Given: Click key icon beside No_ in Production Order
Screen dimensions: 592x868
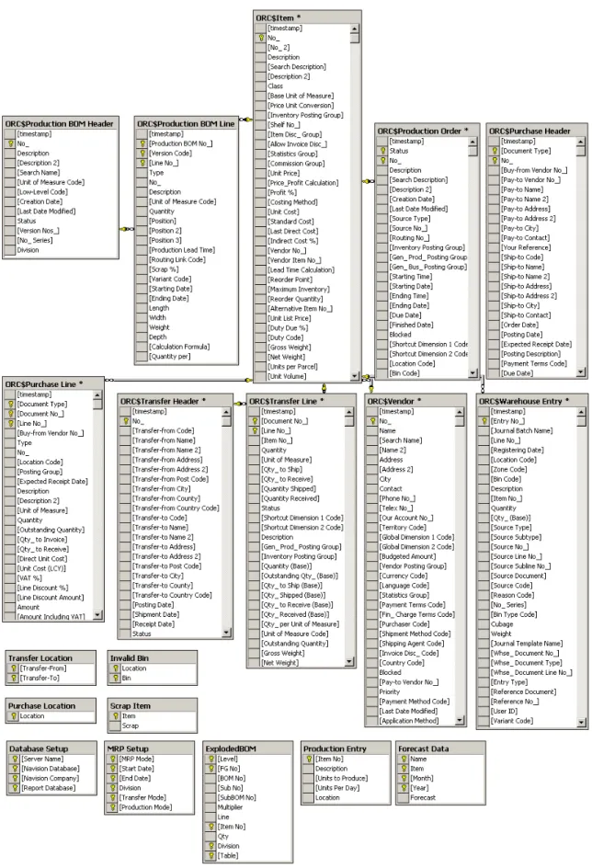Looking at the screenshot, I should [382, 161].
